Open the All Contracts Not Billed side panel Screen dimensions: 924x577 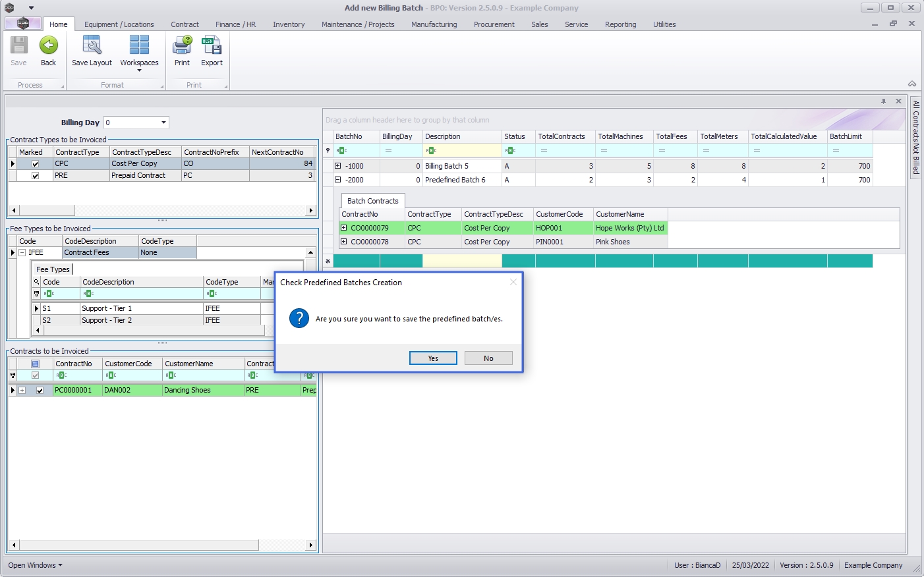coord(916,137)
